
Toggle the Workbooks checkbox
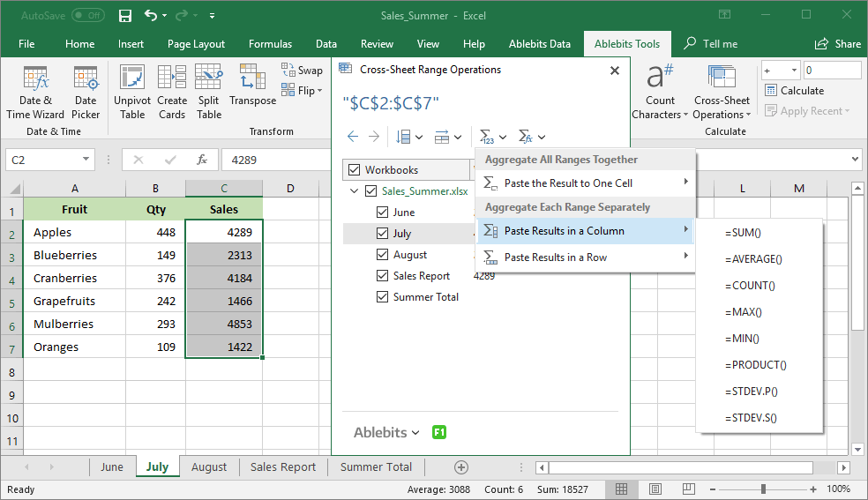tap(355, 170)
